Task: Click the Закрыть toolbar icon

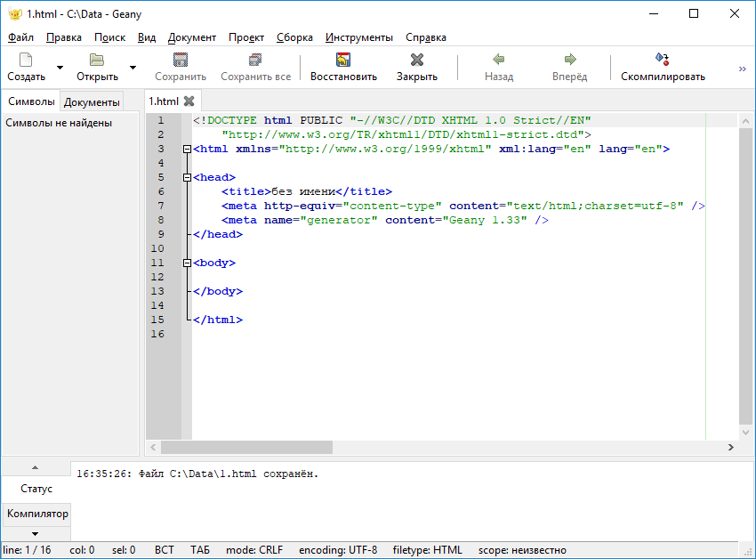Action: click(x=416, y=60)
